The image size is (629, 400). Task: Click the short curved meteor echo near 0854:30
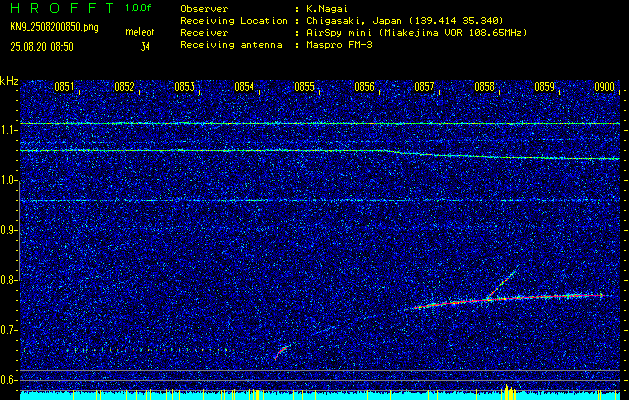pyautogui.click(x=282, y=351)
